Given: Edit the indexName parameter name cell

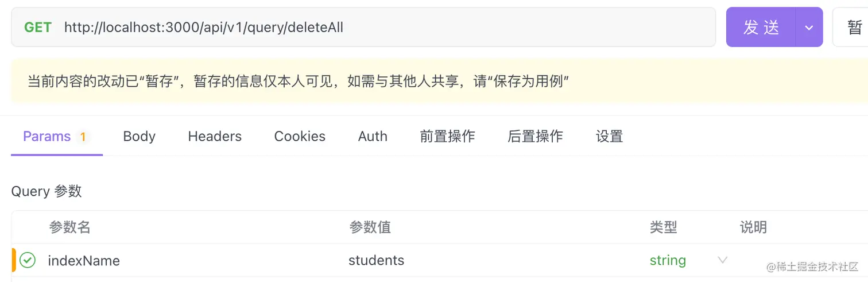Looking at the screenshot, I should pyautogui.click(x=84, y=261).
